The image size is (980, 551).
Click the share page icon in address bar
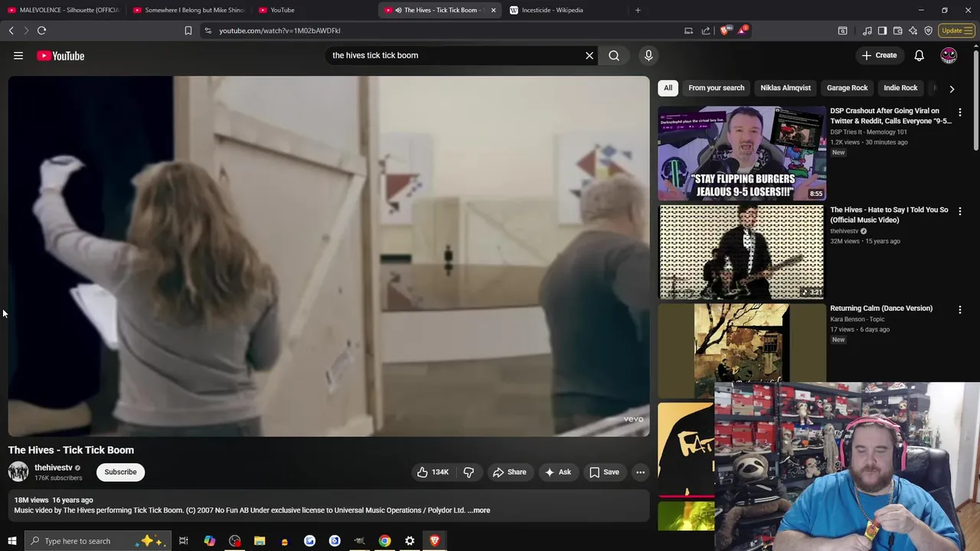[x=706, y=31]
